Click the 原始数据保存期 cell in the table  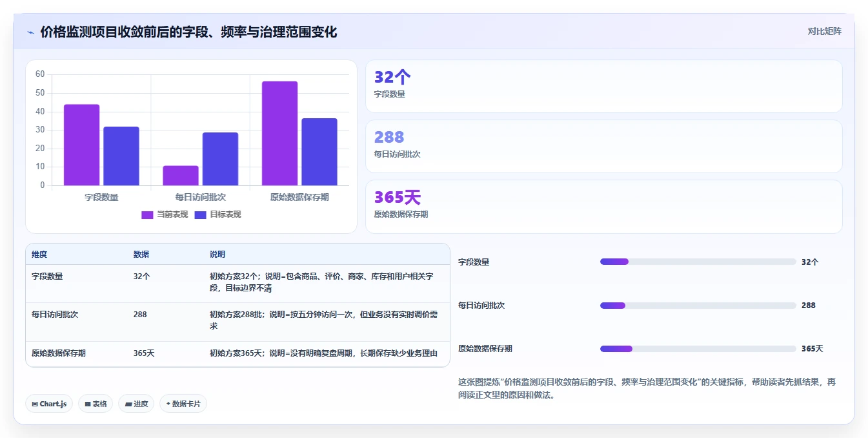tap(59, 353)
